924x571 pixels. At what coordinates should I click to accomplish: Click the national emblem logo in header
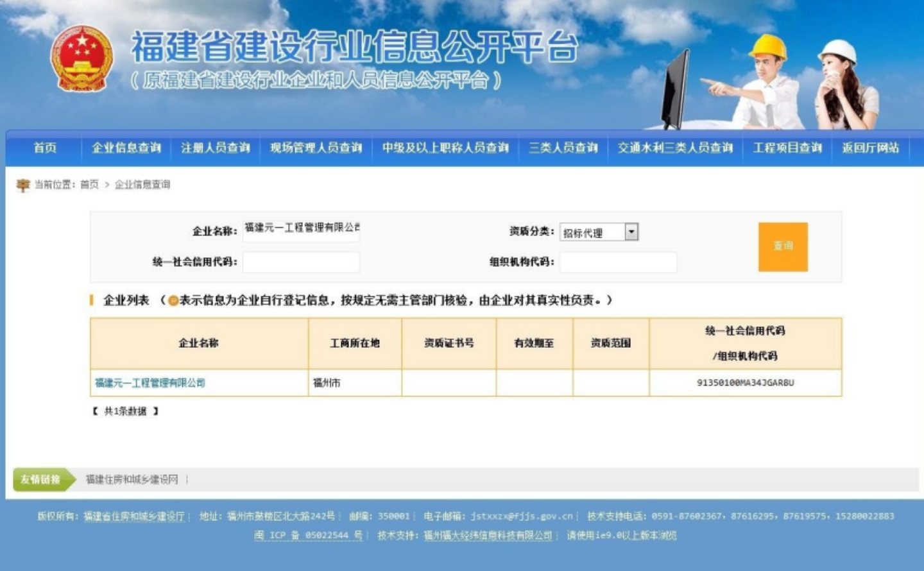(81, 58)
